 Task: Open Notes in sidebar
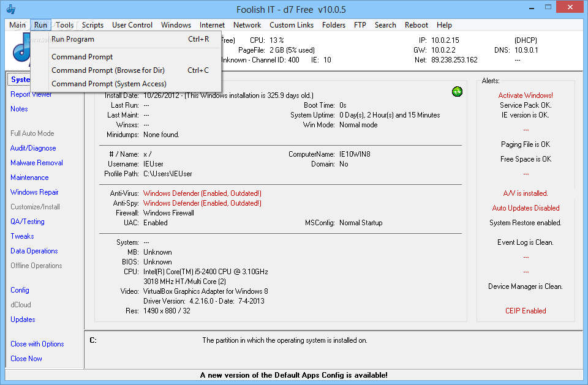(19, 109)
